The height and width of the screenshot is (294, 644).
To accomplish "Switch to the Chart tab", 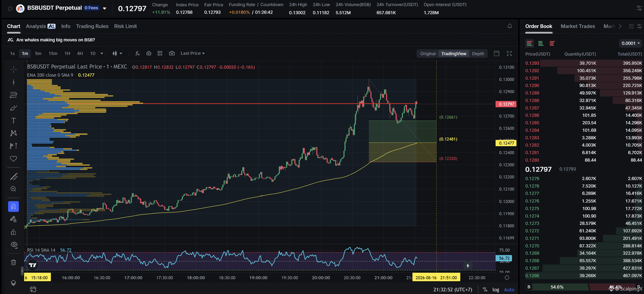I will [x=14, y=26].
